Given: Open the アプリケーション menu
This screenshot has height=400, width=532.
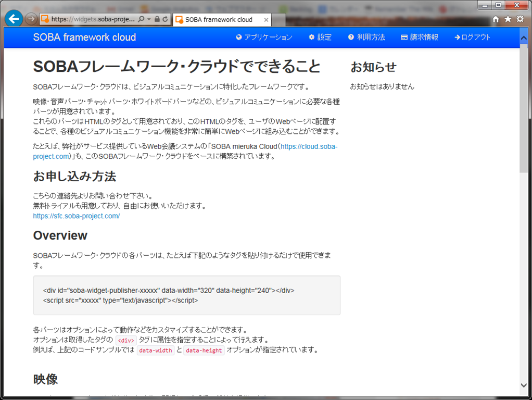Looking at the screenshot, I should tap(264, 37).
